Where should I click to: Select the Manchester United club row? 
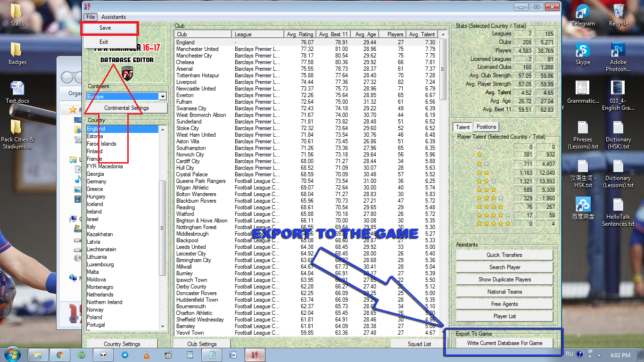(x=306, y=49)
